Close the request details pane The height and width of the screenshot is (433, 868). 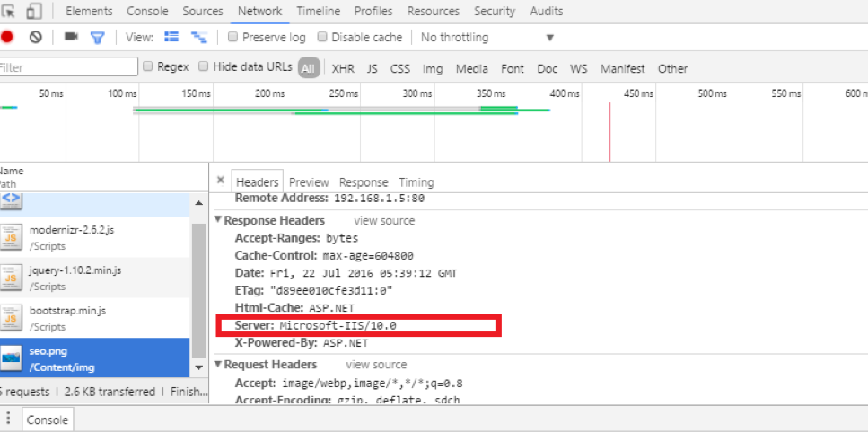click(x=221, y=181)
